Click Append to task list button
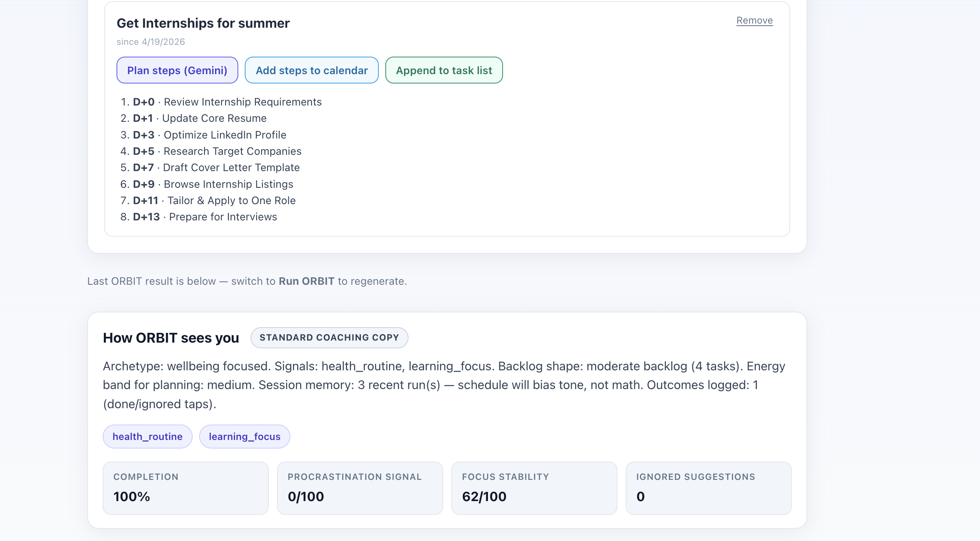 click(444, 70)
